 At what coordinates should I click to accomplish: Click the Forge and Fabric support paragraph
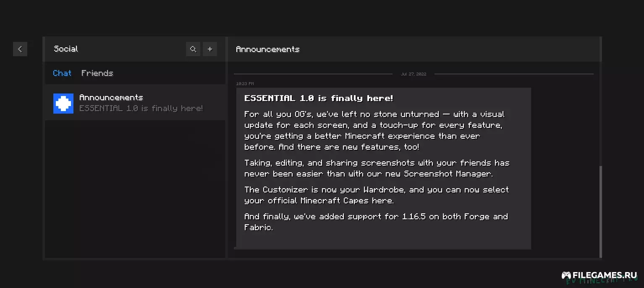point(376,222)
